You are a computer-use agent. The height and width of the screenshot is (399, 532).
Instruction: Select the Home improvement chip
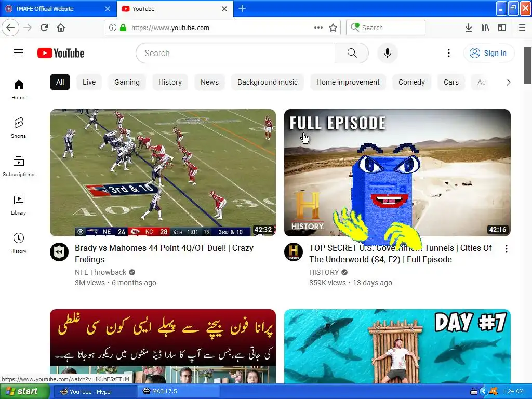click(x=348, y=82)
